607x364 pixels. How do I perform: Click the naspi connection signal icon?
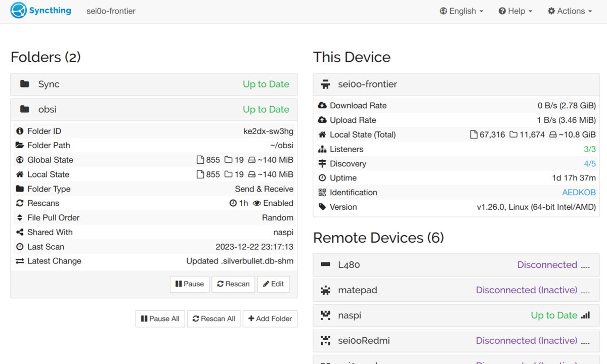coord(586,315)
